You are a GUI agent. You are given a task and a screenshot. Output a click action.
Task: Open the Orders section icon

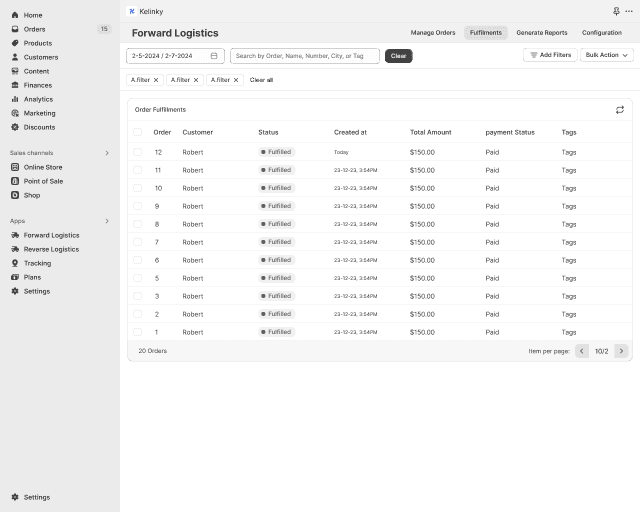click(15, 29)
